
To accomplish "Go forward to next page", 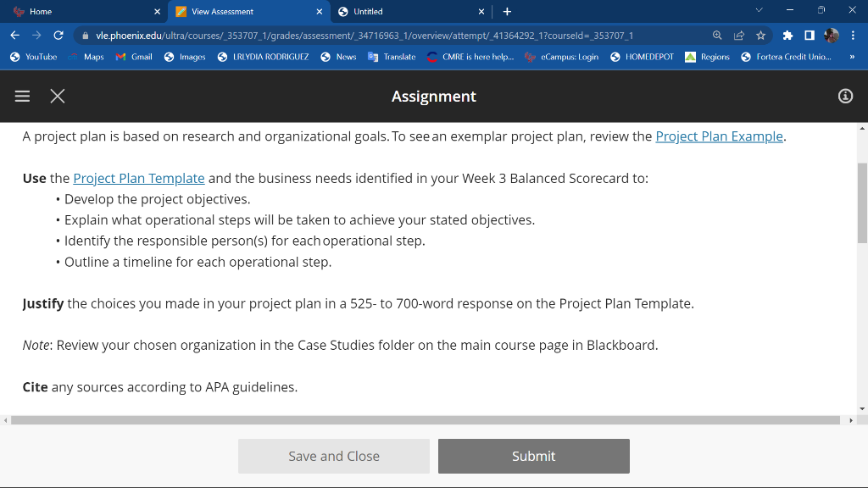I will [36, 36].
